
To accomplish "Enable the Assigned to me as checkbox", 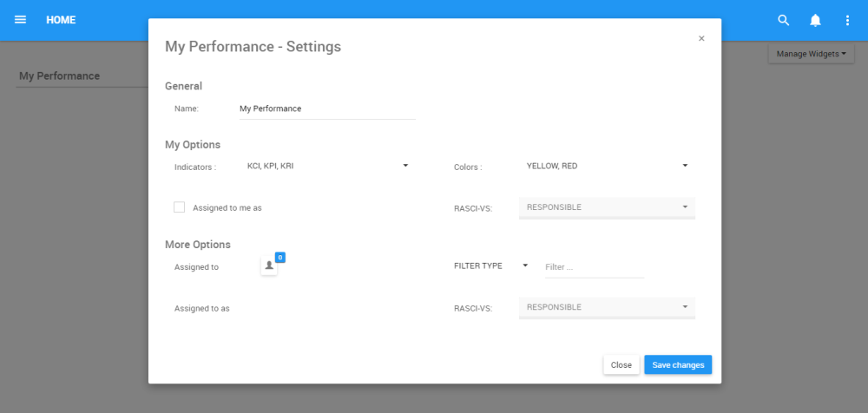I will point(180,207).
